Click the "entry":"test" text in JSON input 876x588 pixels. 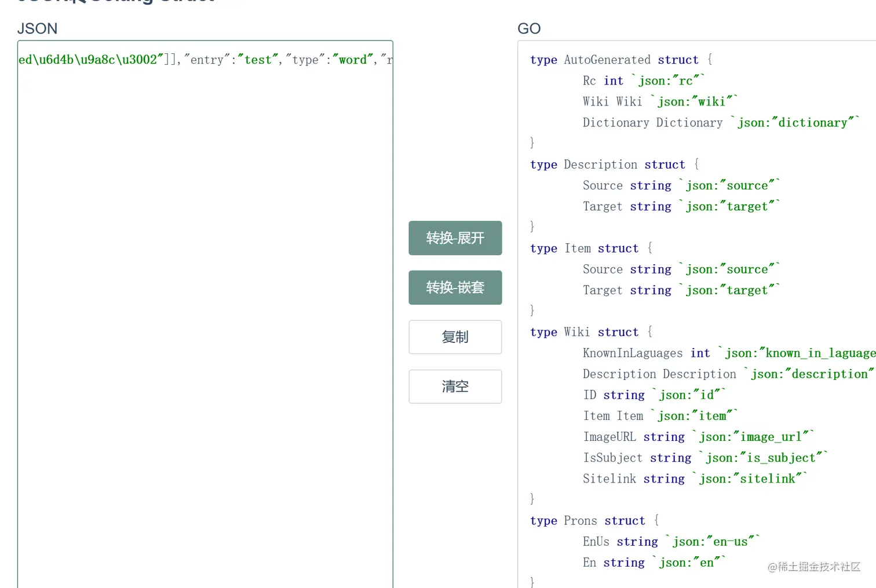tap(231, 60)
